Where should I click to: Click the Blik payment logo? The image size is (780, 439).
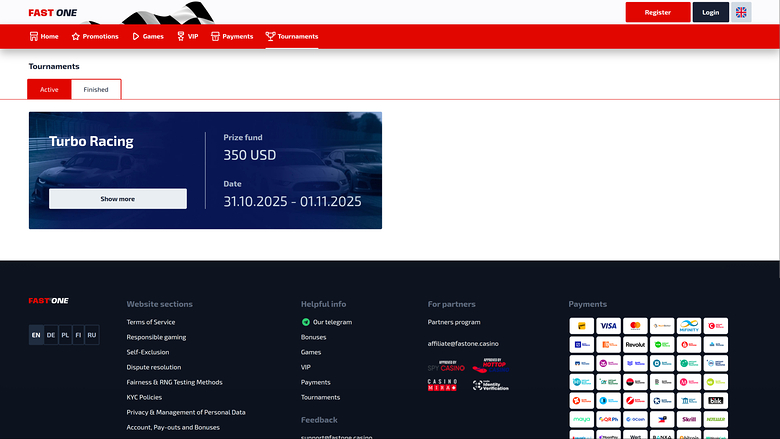point(716,401)
